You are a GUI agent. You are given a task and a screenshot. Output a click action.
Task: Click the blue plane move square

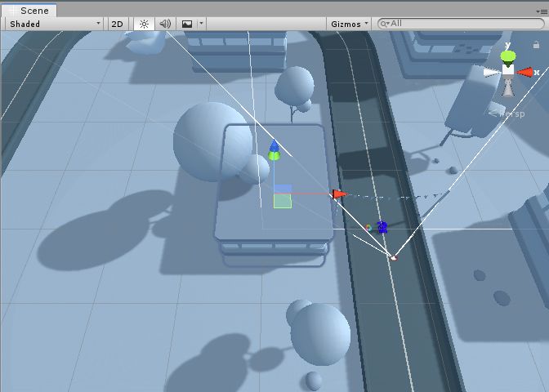tap(283, 189)
